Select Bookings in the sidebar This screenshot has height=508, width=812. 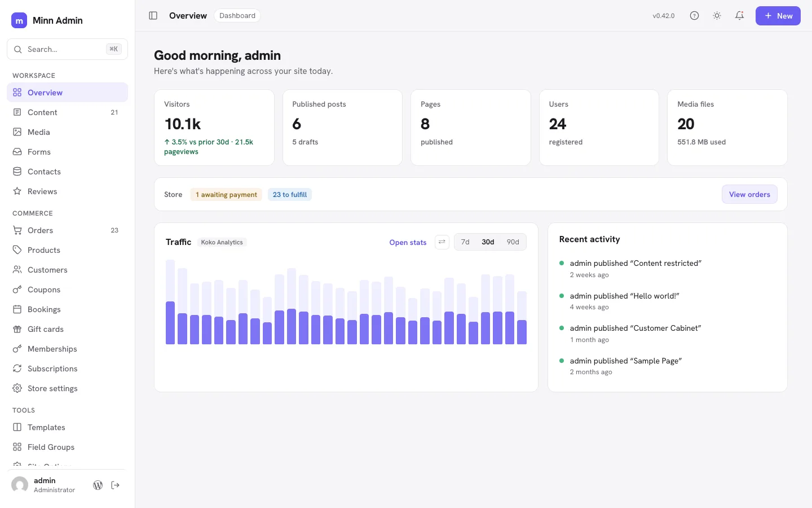pyautogui.click(x=67, y=309)
